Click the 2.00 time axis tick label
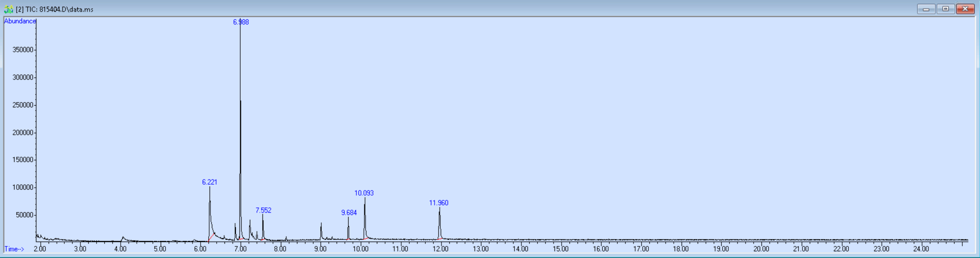The width and height of the screenshot is (980, 258). pos(40,249)
